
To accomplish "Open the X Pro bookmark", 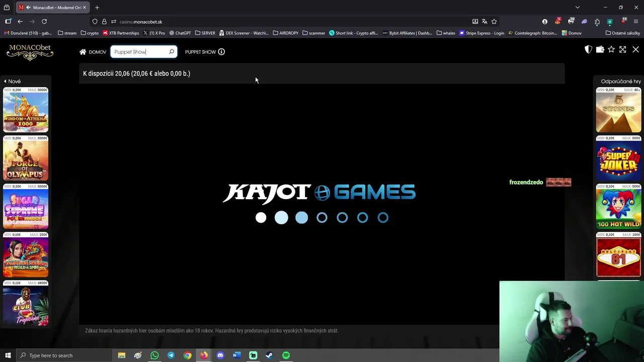I will [154, 33].
